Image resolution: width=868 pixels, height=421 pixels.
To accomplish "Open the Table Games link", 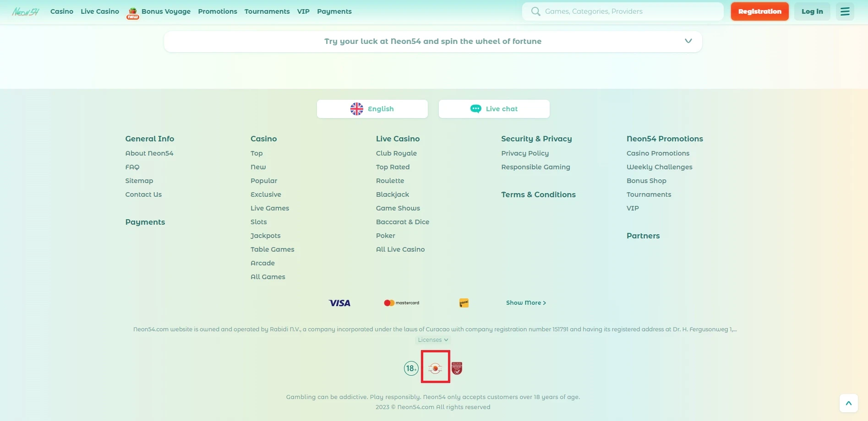I will click(x=273, y=249).
